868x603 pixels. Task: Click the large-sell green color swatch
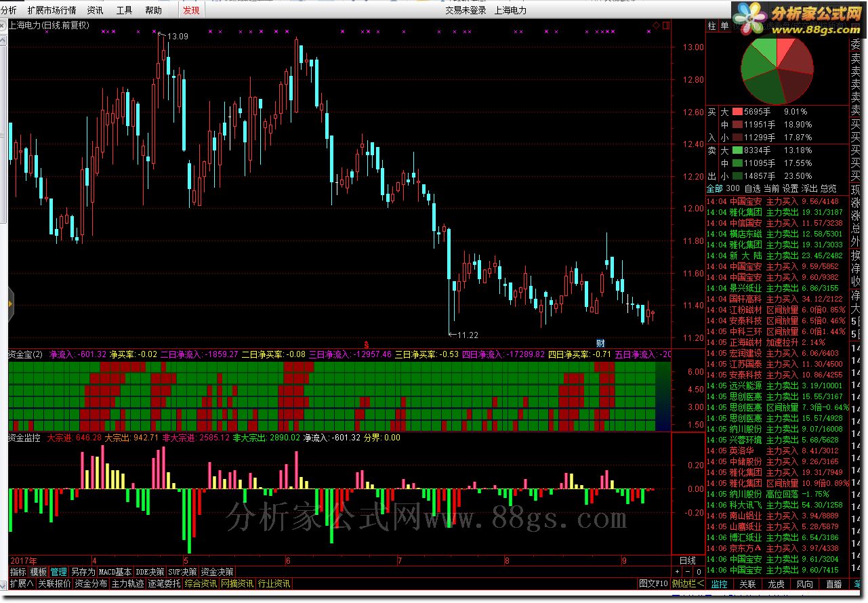[x=737, y=150]
